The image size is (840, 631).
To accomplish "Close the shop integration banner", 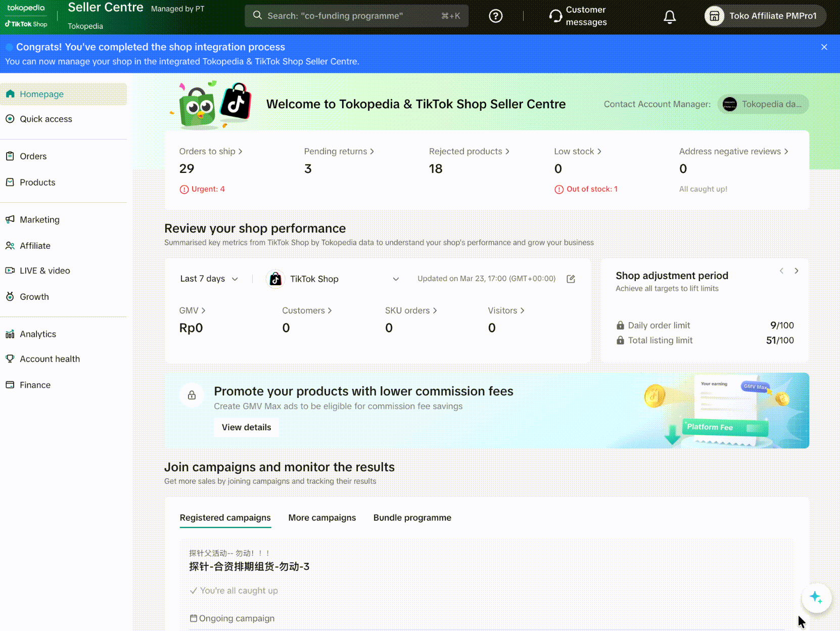I will (x=824, y=47).
